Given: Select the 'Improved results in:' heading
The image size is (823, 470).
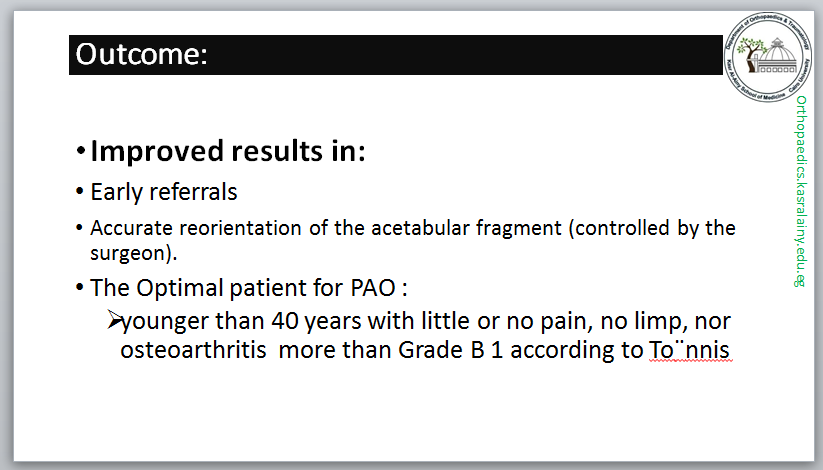Looking at the screenshot, I should [228, 152].
